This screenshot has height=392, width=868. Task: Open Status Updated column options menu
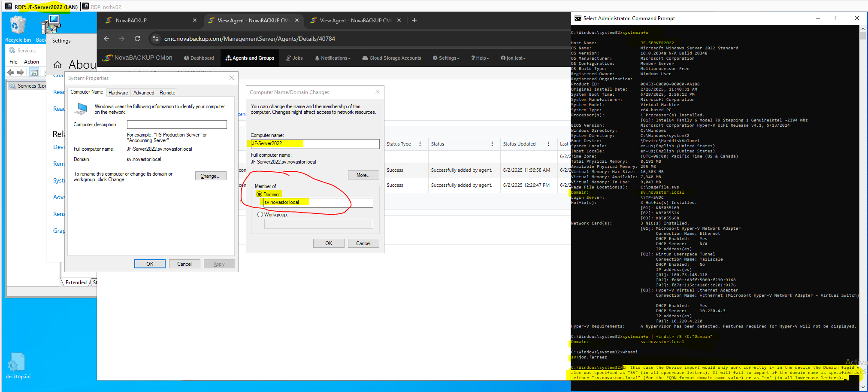[549, 144]
